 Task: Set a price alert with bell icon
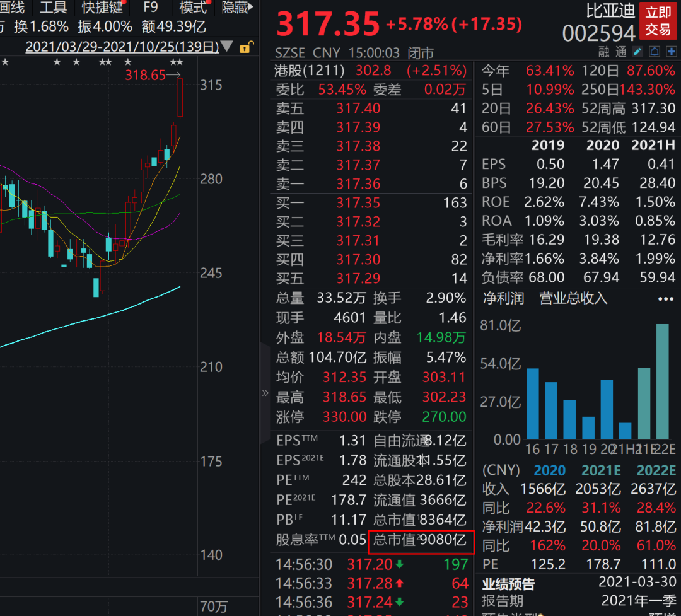click(655, 52)
